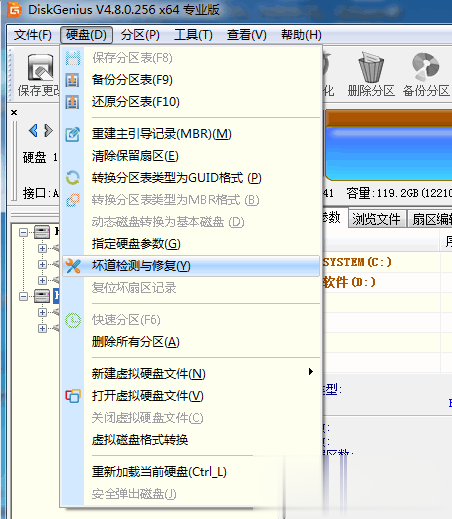Click the DiskGenius title bar logo

tap(15, 10)
